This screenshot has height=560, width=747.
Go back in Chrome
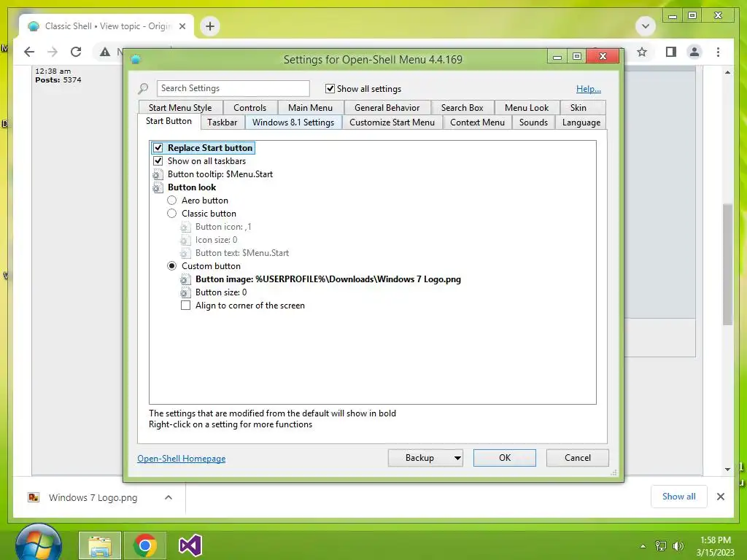point(29,52)
